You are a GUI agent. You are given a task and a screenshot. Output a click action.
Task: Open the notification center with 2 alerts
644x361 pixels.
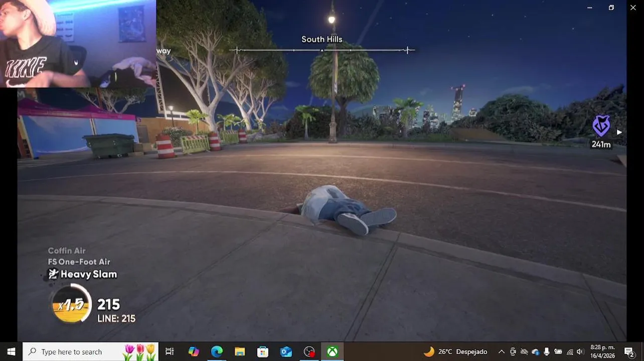[629, 351]
